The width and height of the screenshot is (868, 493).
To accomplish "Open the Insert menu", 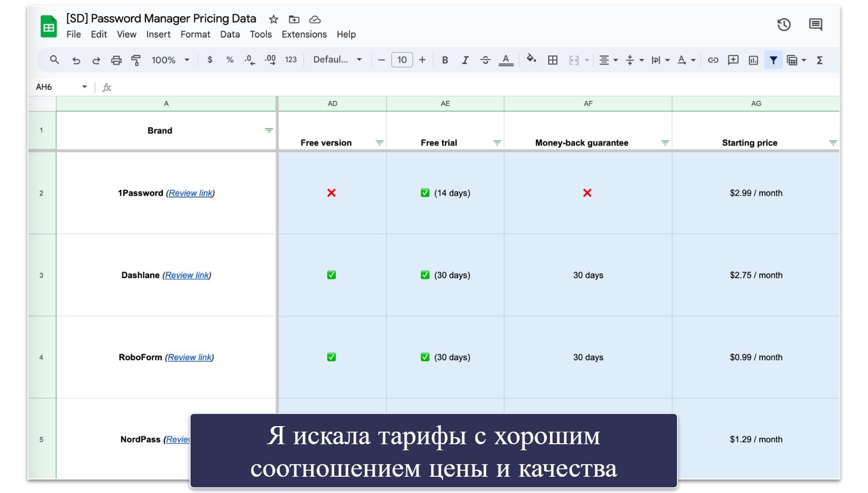I will 158,34.
